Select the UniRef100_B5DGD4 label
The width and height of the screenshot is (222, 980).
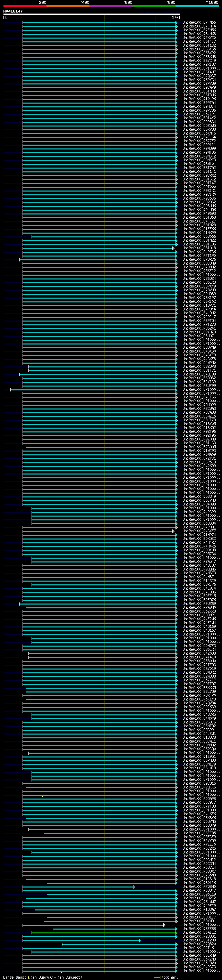pos(199,523)
